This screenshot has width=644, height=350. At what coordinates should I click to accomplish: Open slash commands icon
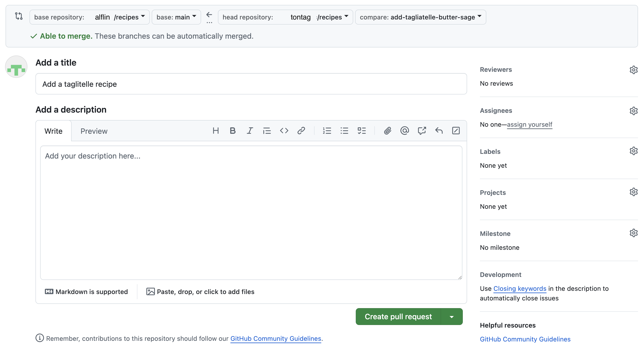pyautogui.click(x=456, y=131)
